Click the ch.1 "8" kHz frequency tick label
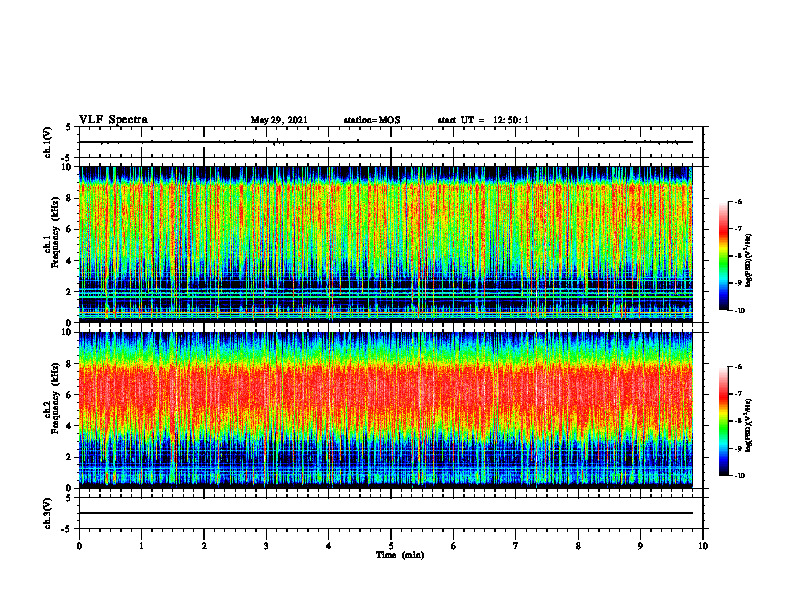Screen dimensions: 792x612 point(71,198)
